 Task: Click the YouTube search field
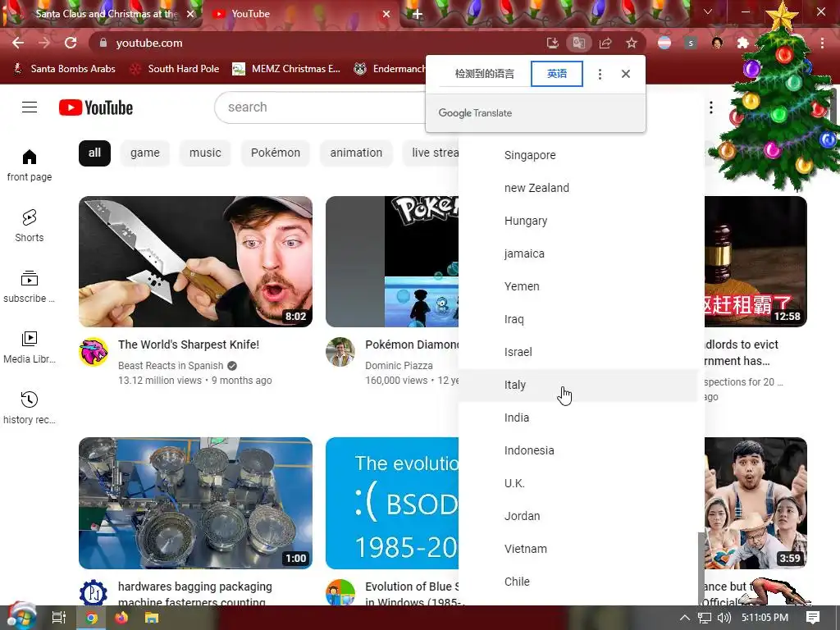click(x=322, y=107)
